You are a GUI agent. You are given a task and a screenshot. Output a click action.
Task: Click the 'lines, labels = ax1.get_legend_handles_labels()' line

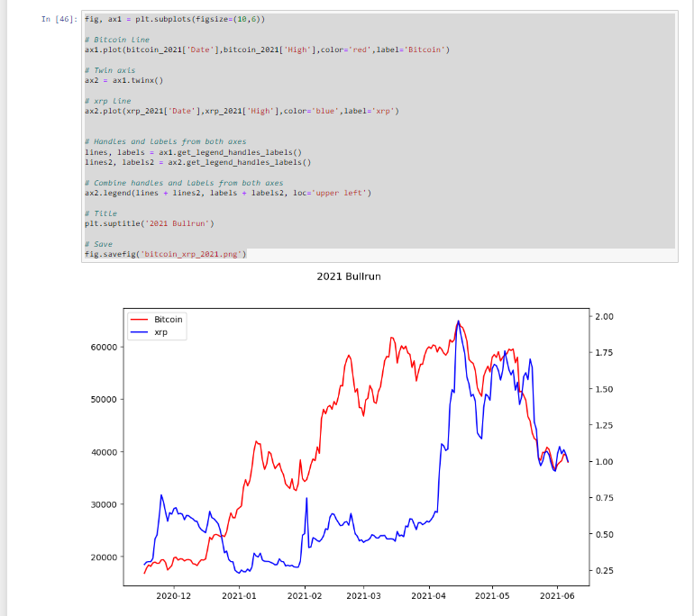pyautogui.click(x=193, y=152)
